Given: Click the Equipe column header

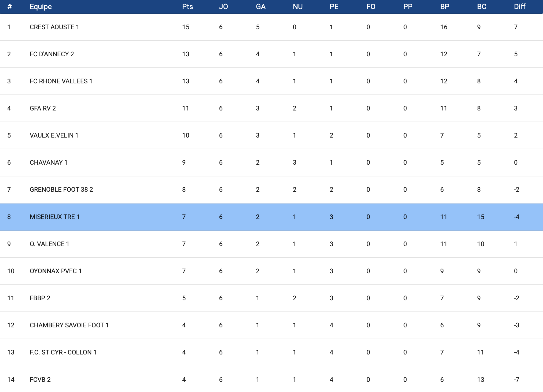Looking at the screenshot, I should 41,7.
